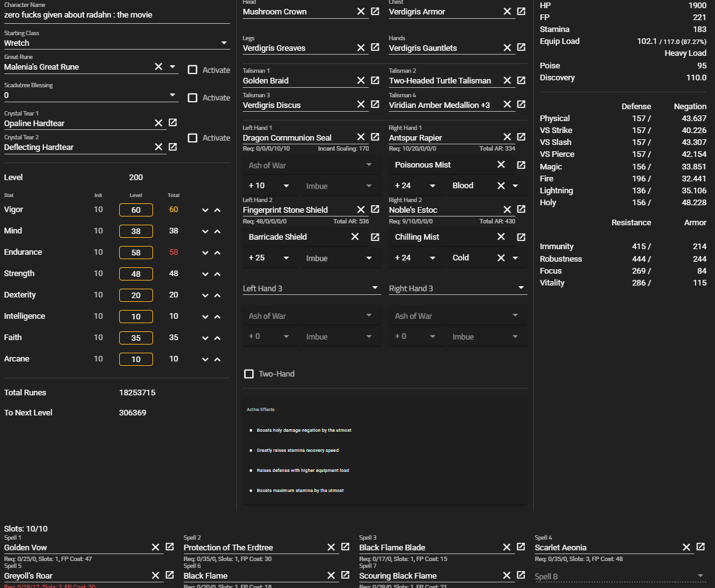
Task: Clear the Opaline Hardtear crystal tear
Action: (158, 123)
